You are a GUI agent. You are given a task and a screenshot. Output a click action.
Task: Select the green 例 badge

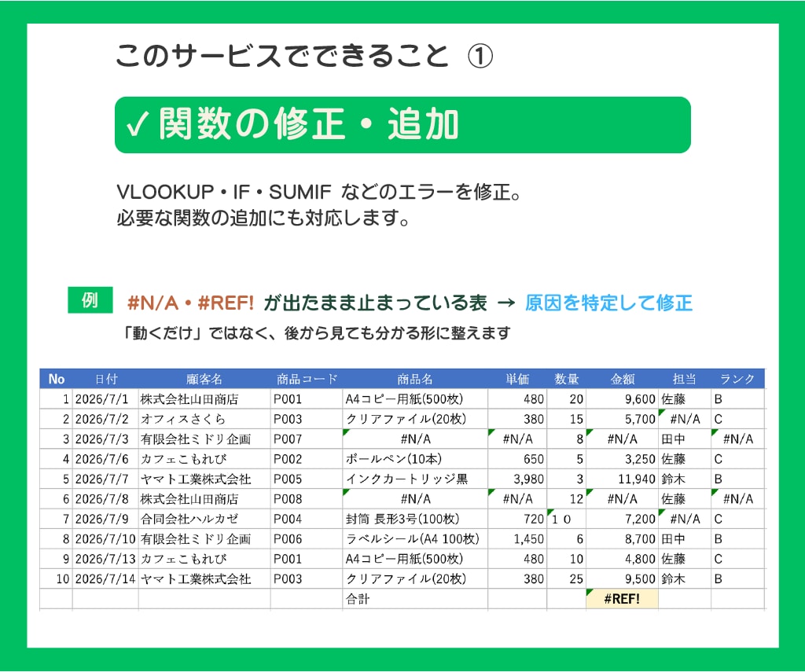pos(90,299)
